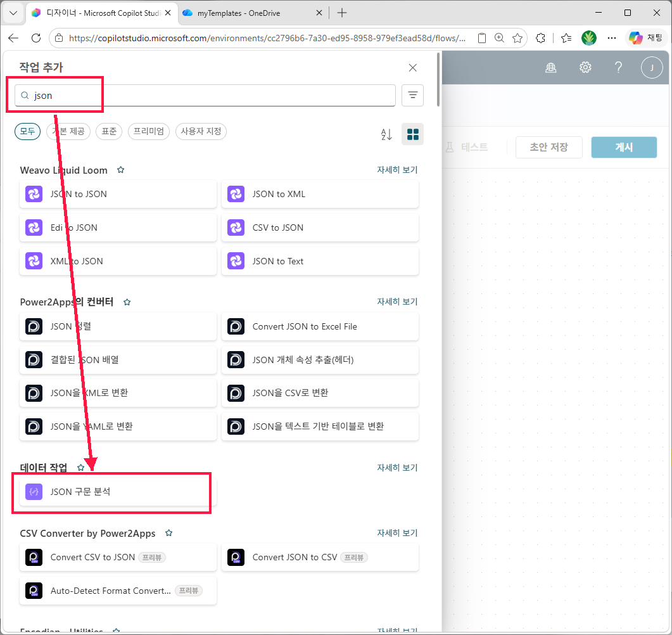
Task: Open the browser profile leaf avatar
Action: 589,38
